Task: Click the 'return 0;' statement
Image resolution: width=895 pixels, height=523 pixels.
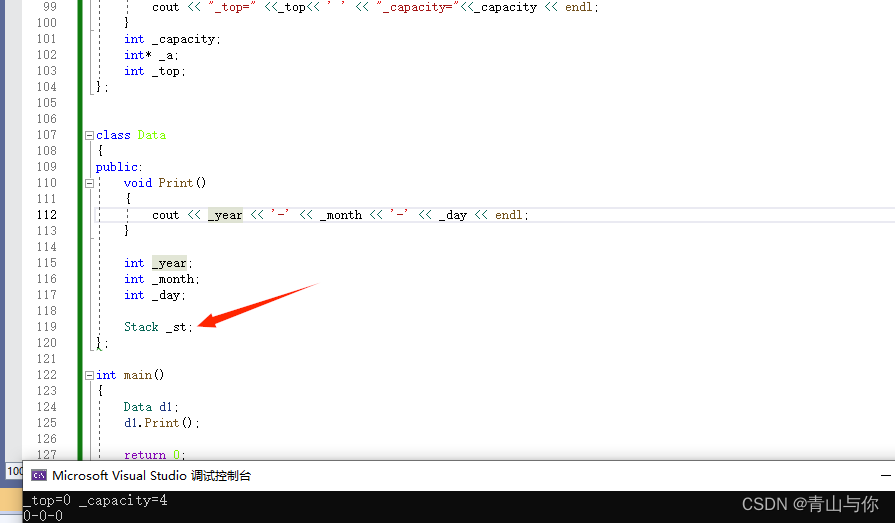Action: point(155,455)
